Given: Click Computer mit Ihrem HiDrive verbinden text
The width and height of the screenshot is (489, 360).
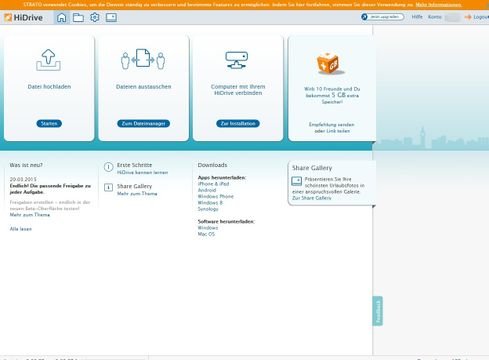Looking at the screenshot, I should pos(238,90).
